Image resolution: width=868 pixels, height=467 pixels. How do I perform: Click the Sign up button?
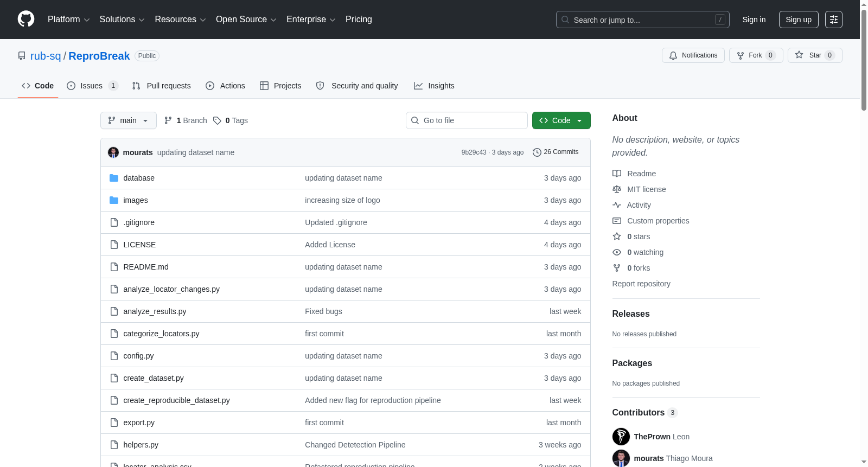click(x=799, y=20)
